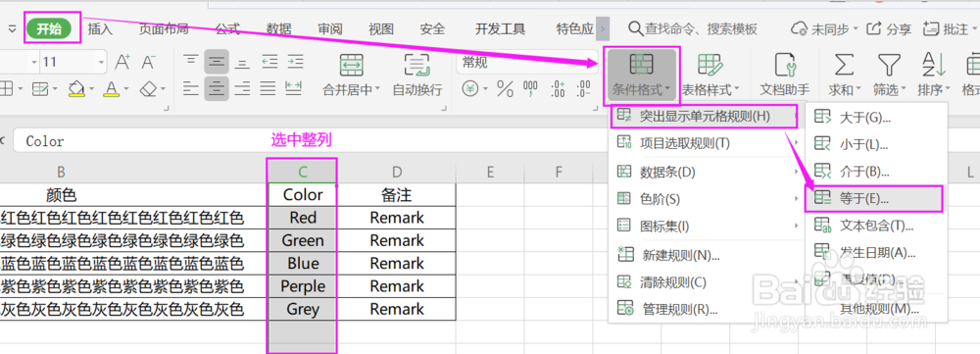This screenshot has height=354, width=980.
Task: Expand the currency format dropdown arrow
Action: point(486,89)
